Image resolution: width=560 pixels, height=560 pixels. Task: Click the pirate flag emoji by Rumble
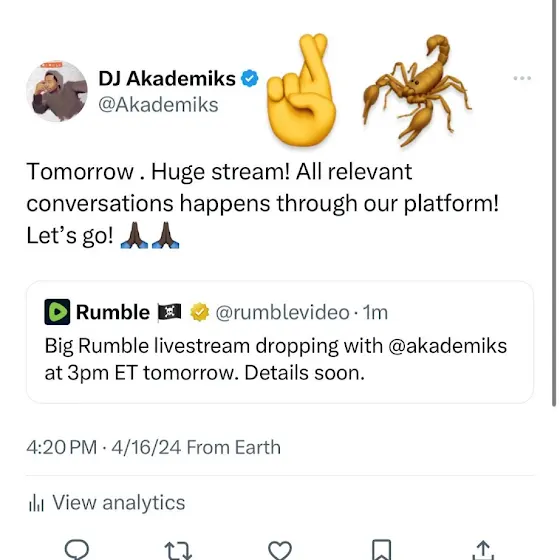[169, 312]
